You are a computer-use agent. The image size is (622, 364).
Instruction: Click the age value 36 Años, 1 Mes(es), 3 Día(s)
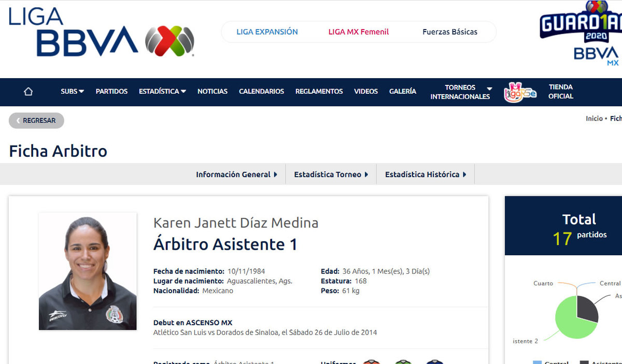pyautogui.click(x=386, y=271)
